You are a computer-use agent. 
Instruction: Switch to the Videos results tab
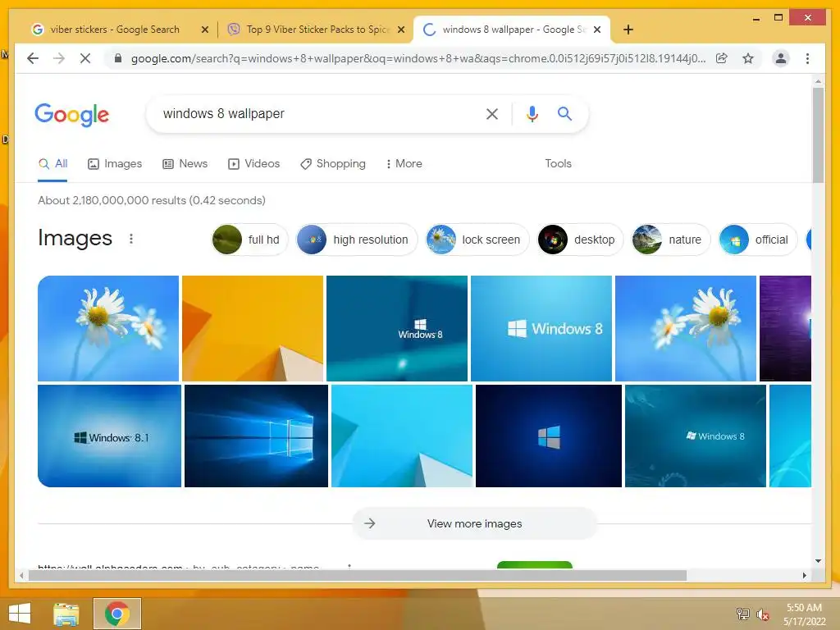click(253, 163)
